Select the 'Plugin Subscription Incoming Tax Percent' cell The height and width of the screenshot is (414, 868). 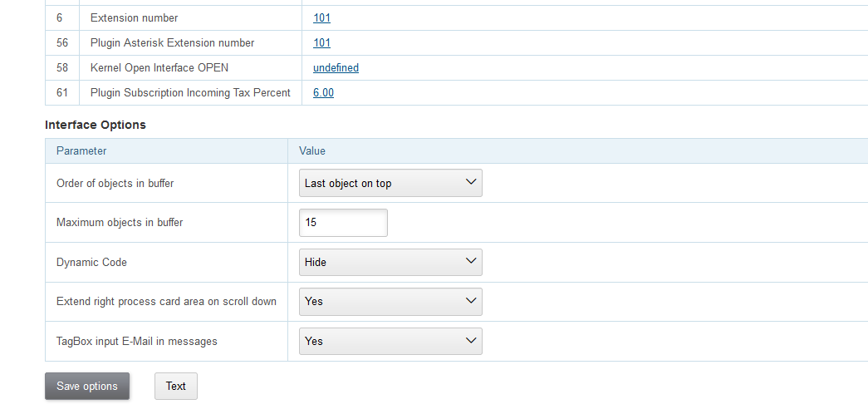(190, 93)
